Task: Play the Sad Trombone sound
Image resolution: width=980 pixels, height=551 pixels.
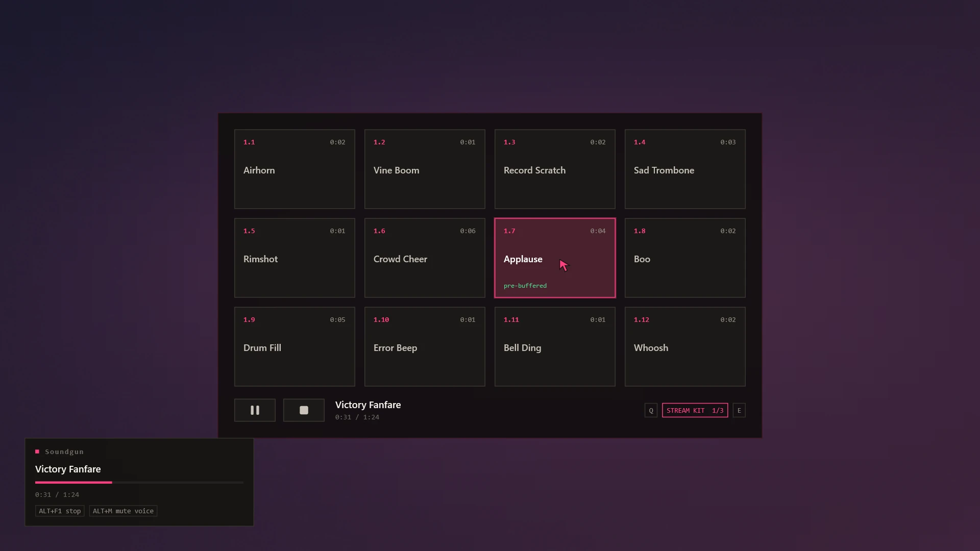Action: coord(685,169)
